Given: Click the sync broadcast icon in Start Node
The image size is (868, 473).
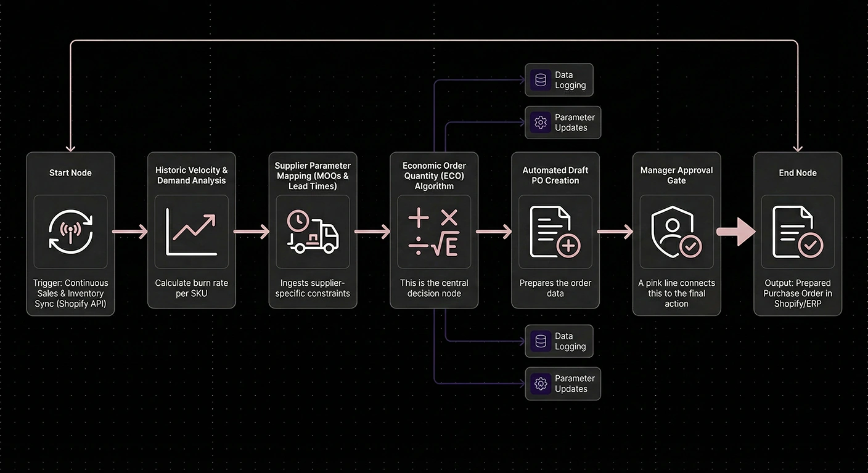Looking at the screenshot, I should coord(70,232).
